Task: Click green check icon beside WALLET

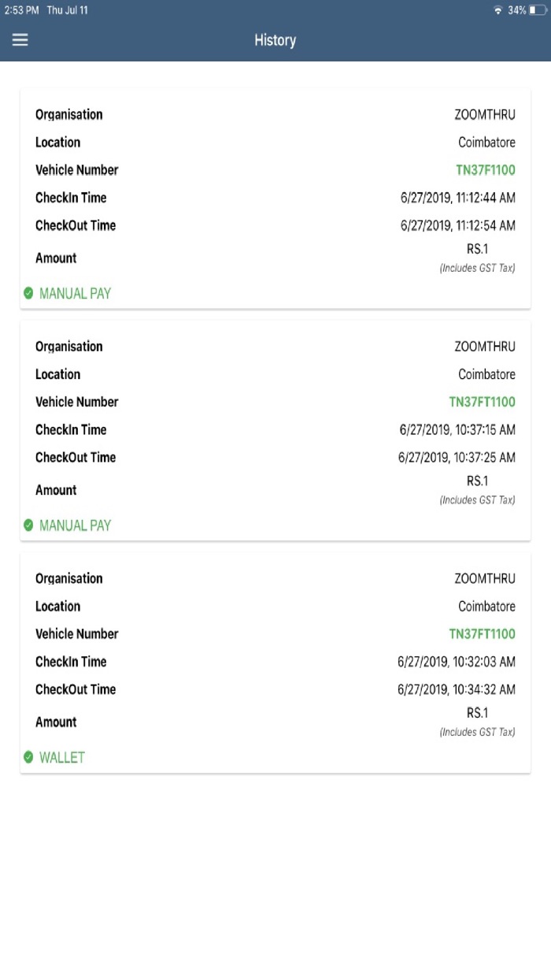Action: [28, 757]
